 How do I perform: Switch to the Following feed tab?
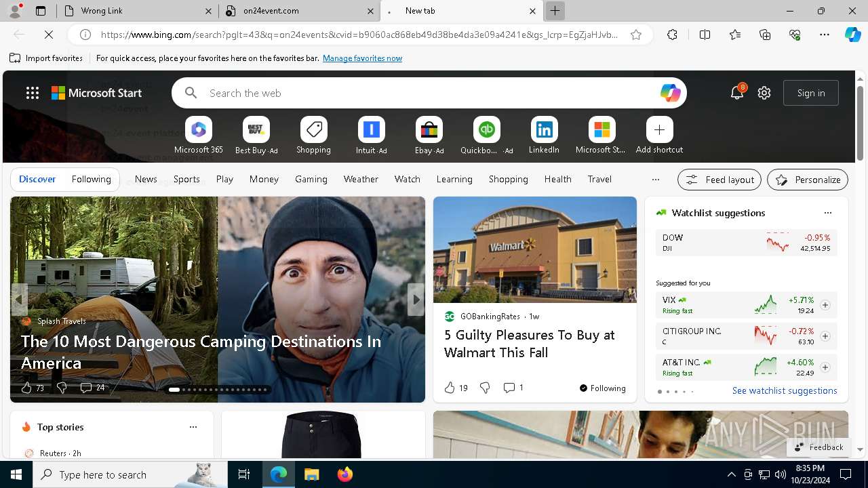coord(91,179)
